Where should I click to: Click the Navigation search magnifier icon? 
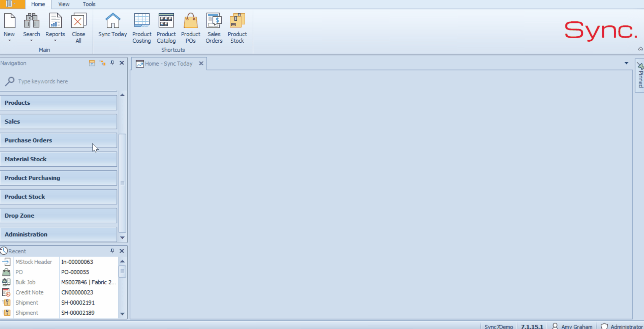(10, 81)
